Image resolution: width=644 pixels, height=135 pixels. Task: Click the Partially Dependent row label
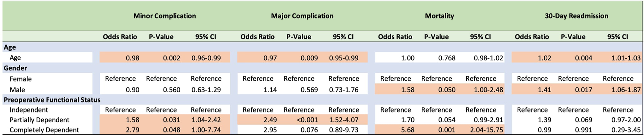tap(39, 120)
